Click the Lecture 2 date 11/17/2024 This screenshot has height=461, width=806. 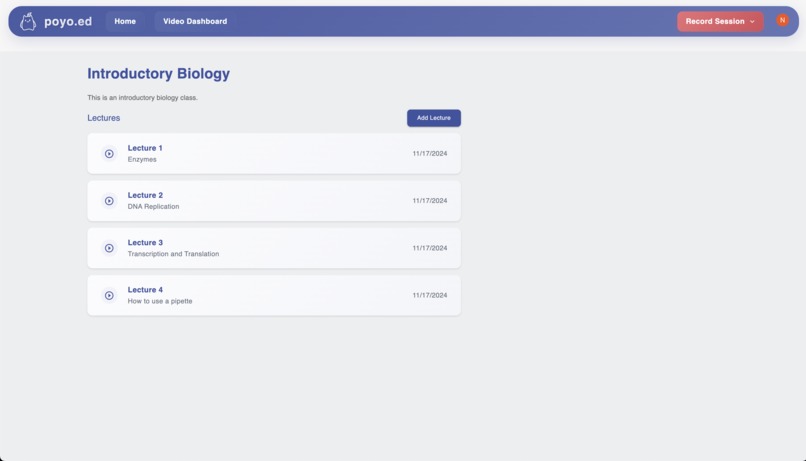pos(430,201)
